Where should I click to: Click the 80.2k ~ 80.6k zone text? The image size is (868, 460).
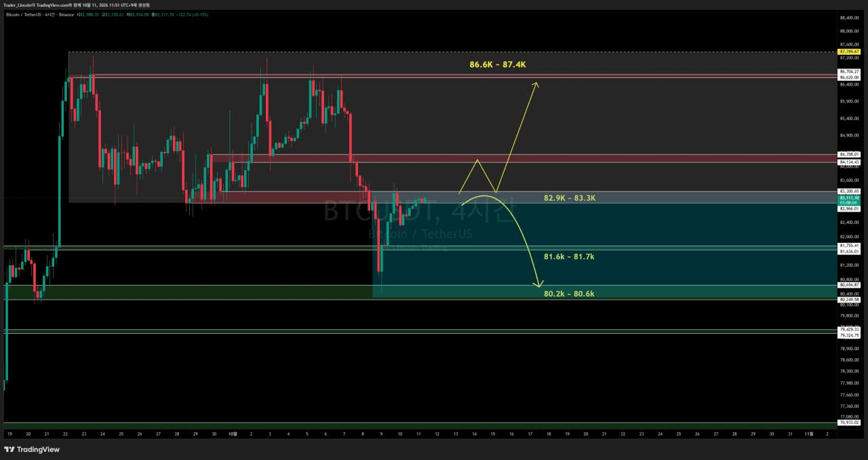point(569,294)
